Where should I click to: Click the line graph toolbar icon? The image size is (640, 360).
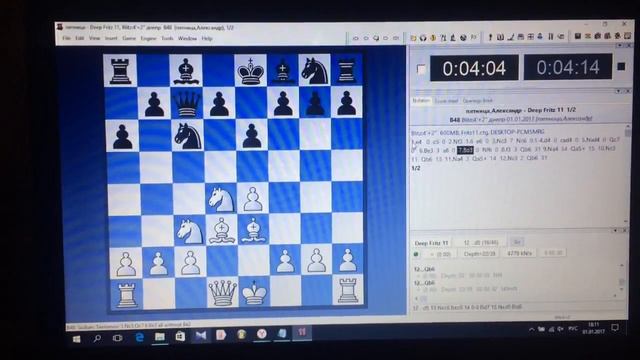coord(511,37)
